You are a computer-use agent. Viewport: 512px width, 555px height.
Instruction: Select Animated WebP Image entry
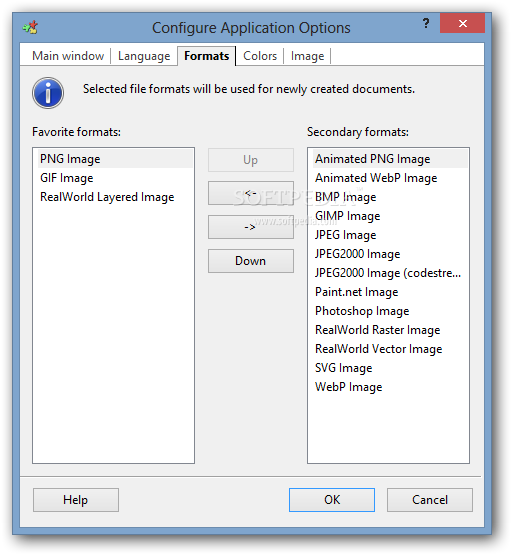[390, 178]
